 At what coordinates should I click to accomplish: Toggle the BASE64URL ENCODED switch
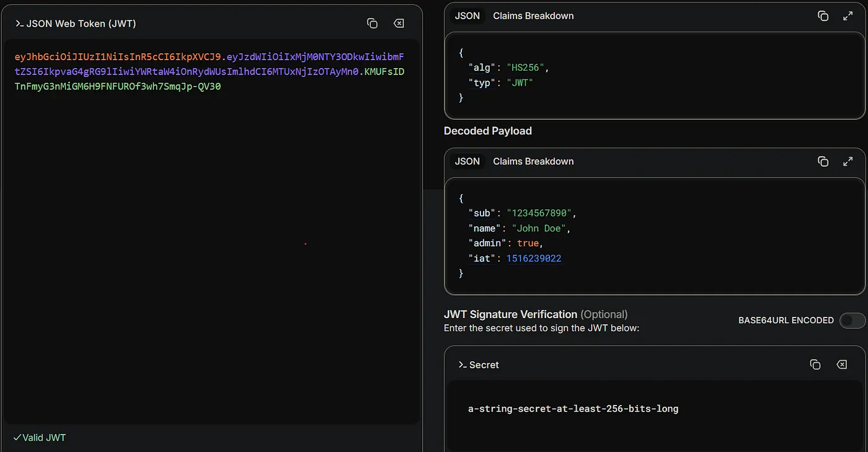[852, 321]
